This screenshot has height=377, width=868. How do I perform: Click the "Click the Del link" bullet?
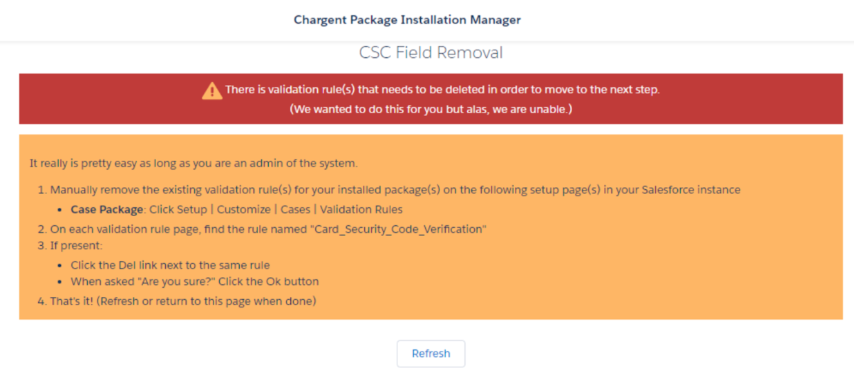170,265
